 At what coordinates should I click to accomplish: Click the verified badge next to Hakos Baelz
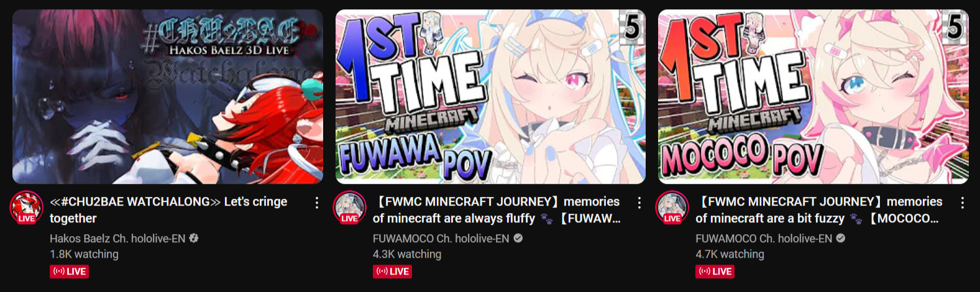click(x=194, y=238)
